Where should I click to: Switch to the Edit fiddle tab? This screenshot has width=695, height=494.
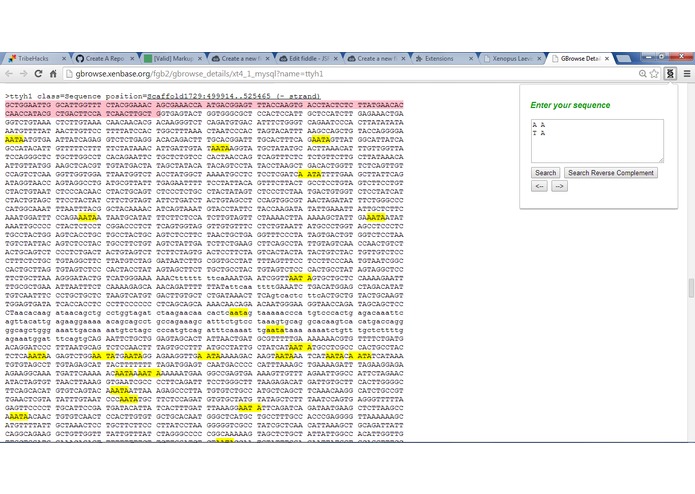308,58
